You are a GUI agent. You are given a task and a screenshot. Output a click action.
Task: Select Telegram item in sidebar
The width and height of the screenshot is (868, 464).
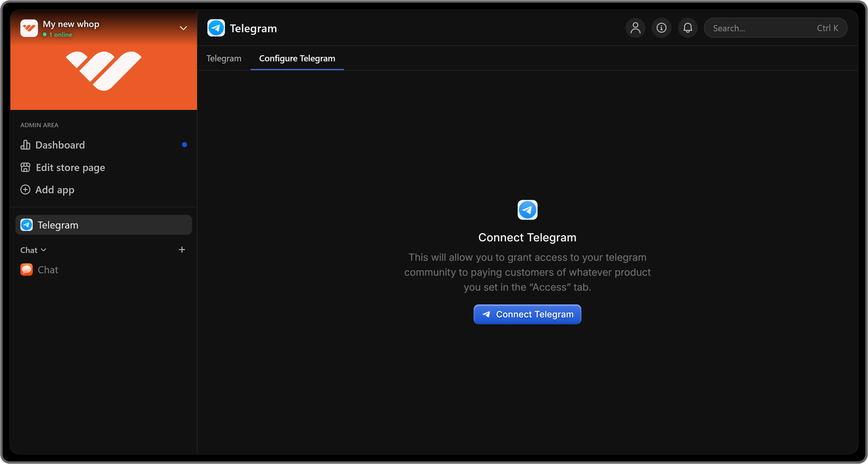[x=103, y=225]
